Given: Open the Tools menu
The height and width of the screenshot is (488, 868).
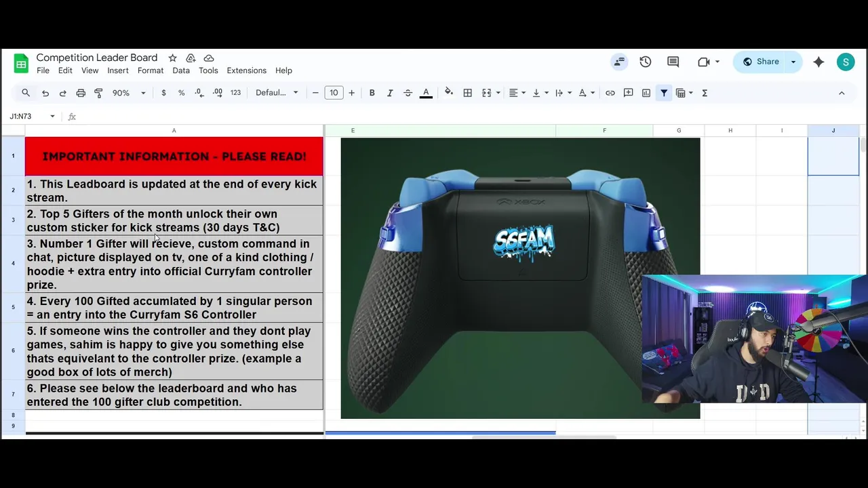Looking at the screenshot, I should point(208,70).
